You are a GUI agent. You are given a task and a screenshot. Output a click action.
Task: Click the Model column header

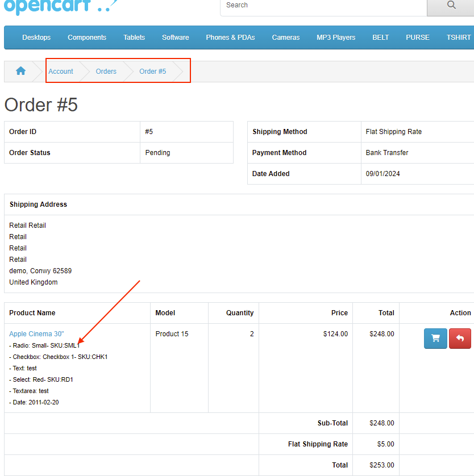[x=165, y=312]
